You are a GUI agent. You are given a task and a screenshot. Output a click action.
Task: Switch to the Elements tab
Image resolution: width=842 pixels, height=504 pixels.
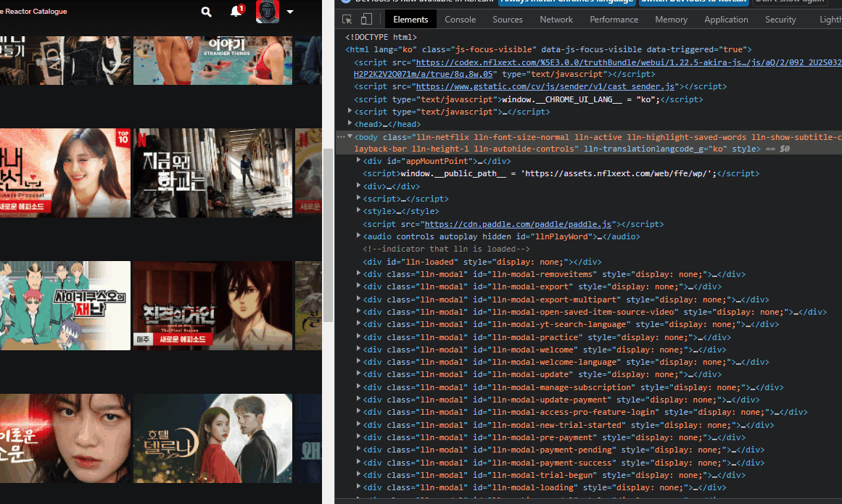pyautogui.click(x=410, y=20)
